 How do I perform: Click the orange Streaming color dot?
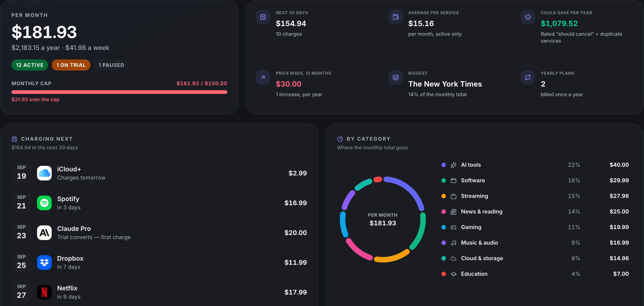pyautogui.click(x=444, y=196)
